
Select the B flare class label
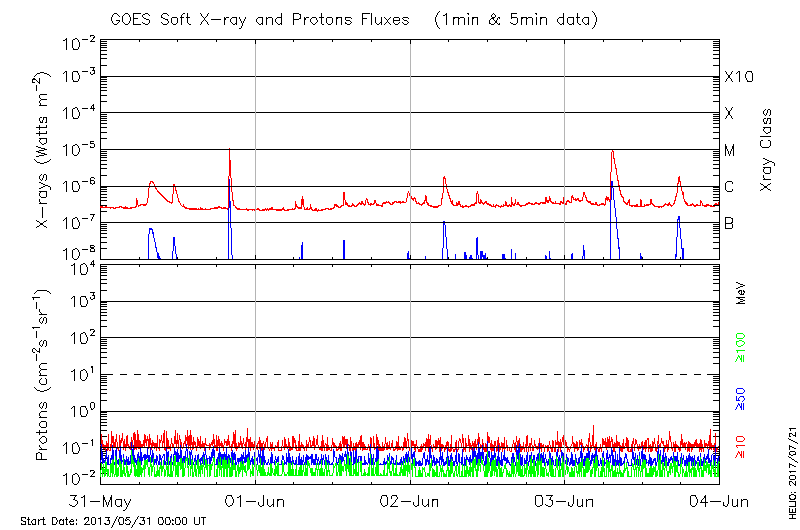click(729, 223)
